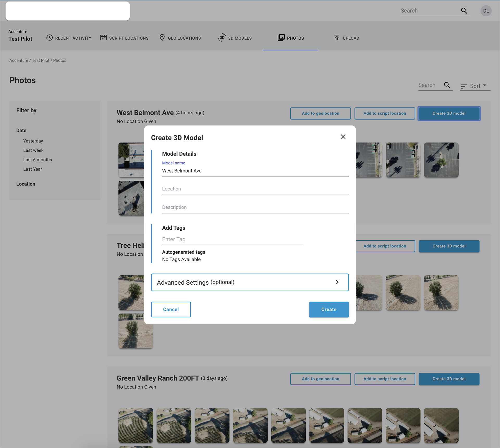The image size is (500, 448).
Task: Filter photos by Last 6 months
Action: (x=37, y=160)
